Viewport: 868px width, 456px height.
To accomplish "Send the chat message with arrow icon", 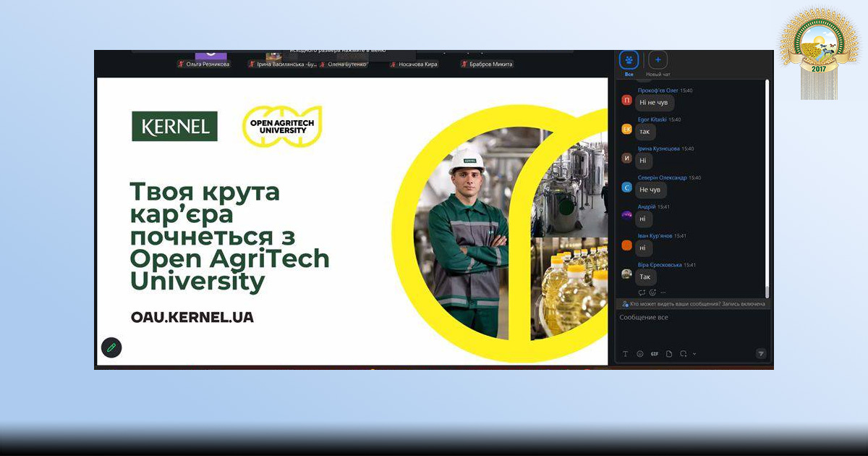I will tap(761, 353).
